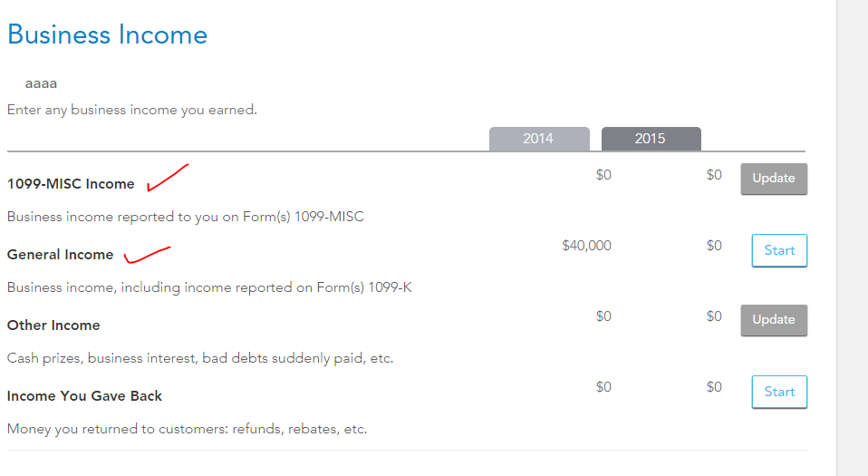The image size is (868, 476).
Task: Select the Other Income heading
Action: click(x=53, y=325)
